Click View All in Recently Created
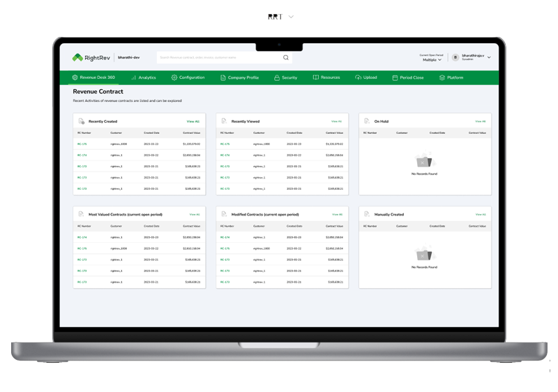Viewport: 558px width, 392px height. 193,121
